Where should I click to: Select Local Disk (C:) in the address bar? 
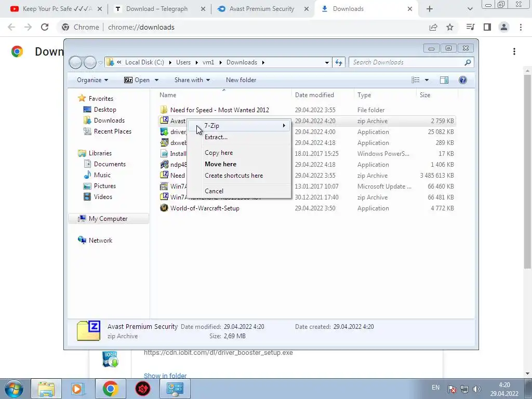144,62
